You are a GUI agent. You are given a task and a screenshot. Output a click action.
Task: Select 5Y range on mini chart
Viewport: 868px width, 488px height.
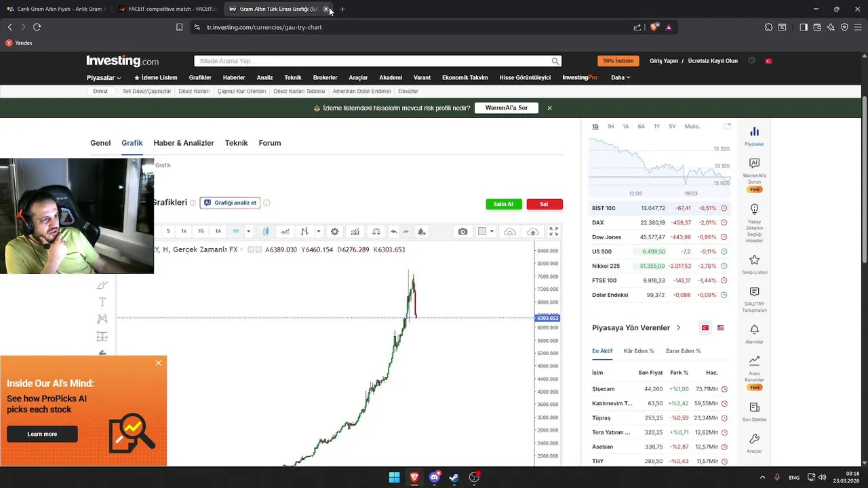click(x=672, y=127)
